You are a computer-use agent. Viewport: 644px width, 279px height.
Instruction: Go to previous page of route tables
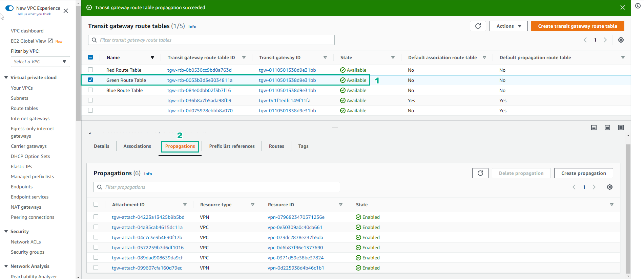tap(585, 40)
